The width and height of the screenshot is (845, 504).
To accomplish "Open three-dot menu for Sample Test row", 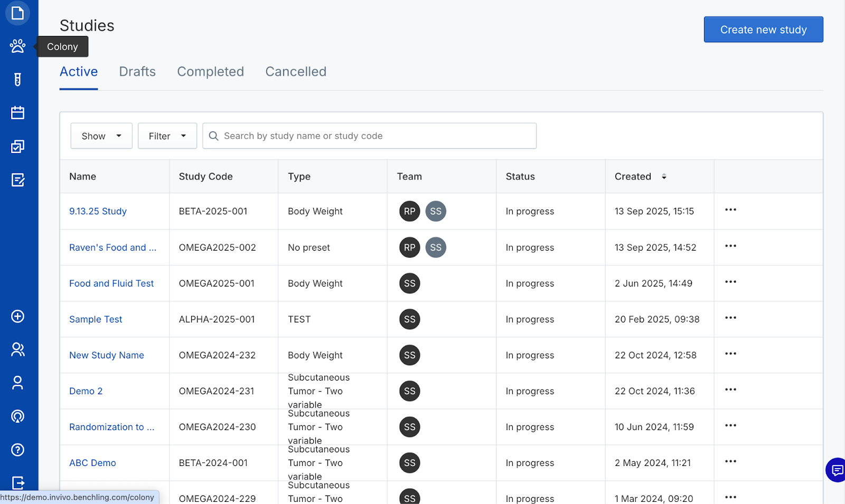I will [x=730, y=318].
